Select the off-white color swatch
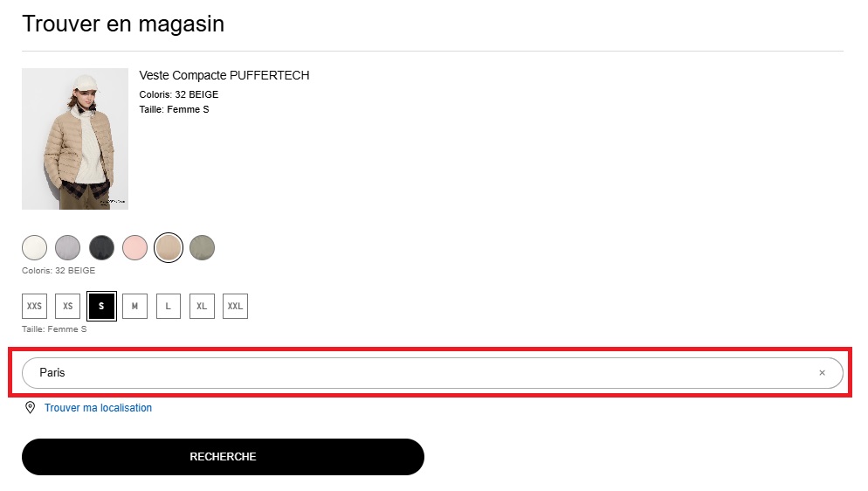868x491 pixels. point(34,248)
